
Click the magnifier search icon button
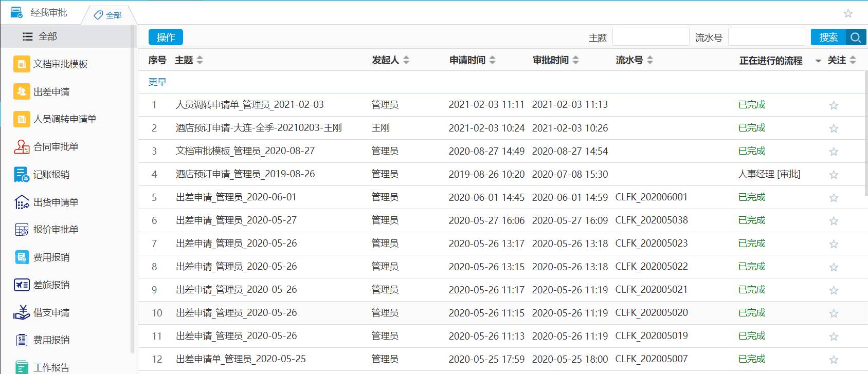pos(856,38)
